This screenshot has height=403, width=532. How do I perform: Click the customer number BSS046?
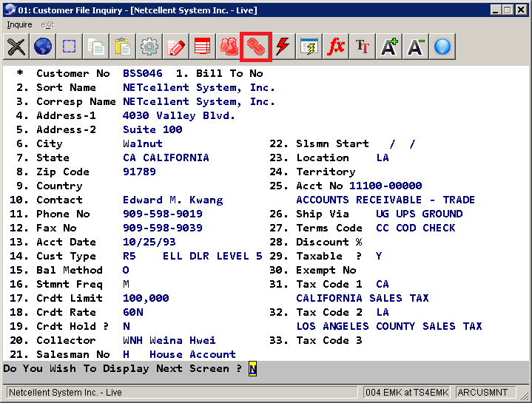(x=143, y=73)
